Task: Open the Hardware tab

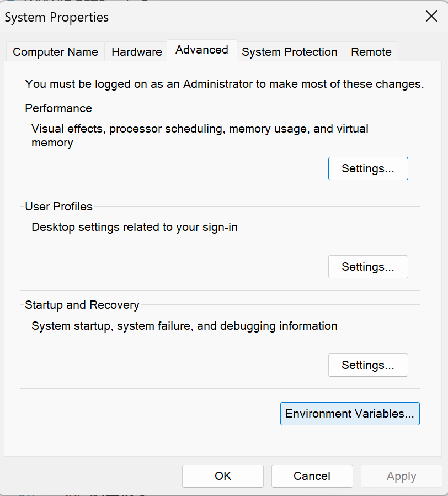Action: [x=136, y=51]
